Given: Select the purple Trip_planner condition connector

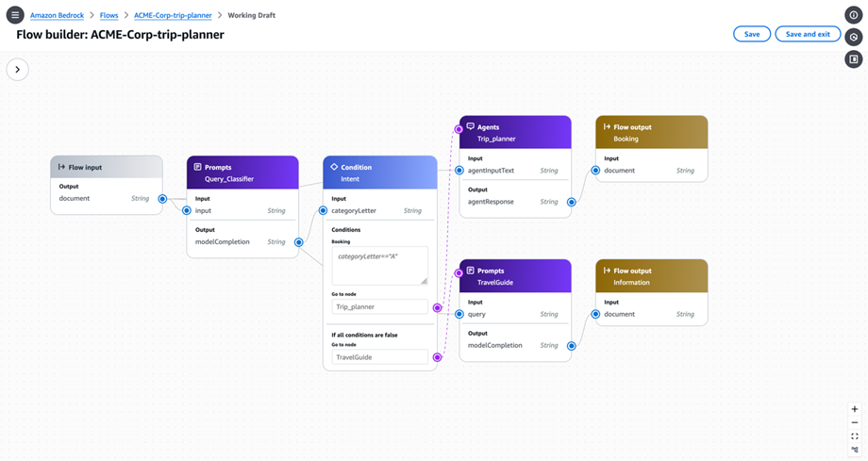Looking at the screenshot, I should [x=437, y=307].
